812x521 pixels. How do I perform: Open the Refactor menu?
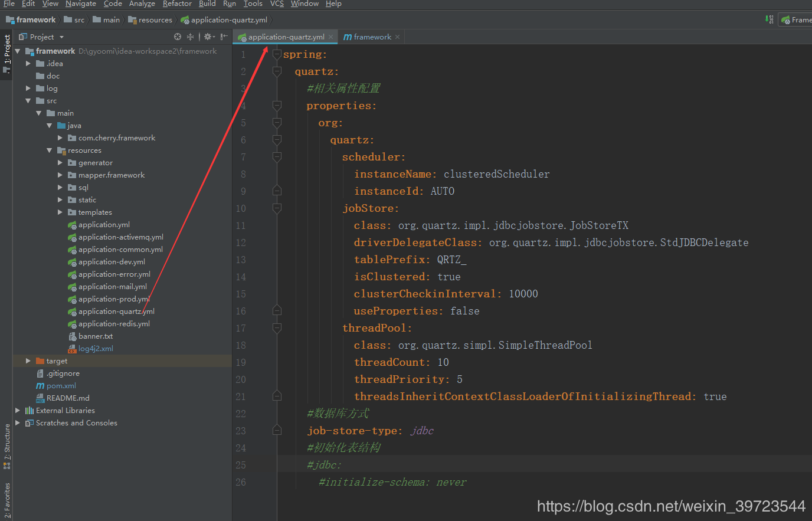pyautogui.click(x=177, y=4)
